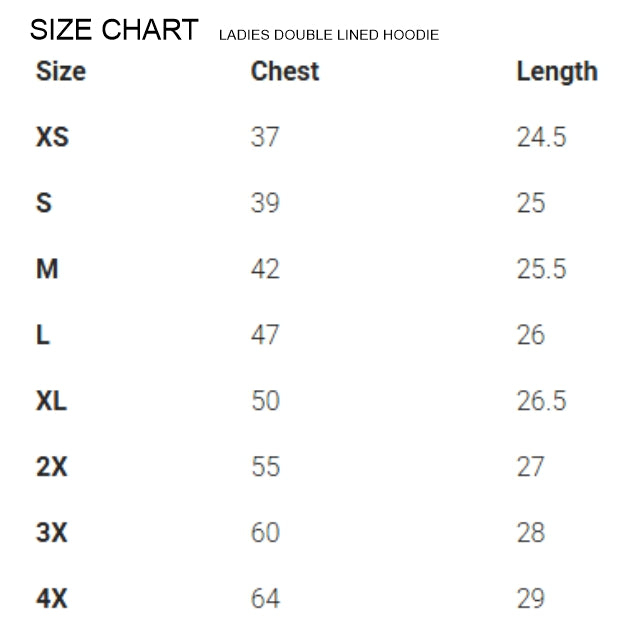Click length value 24.5 for XS
The width and height of the screenshot is (634, 634).
(541, 137)
